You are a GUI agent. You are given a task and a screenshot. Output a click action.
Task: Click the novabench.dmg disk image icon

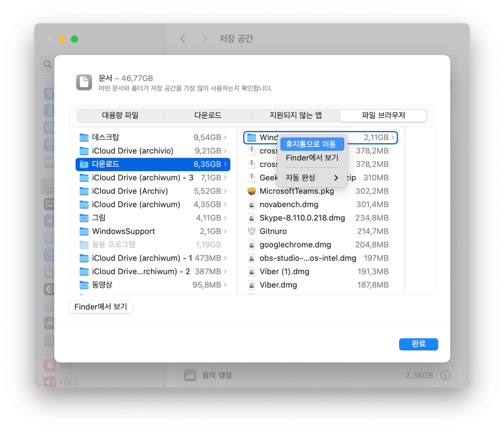point(252,204)
